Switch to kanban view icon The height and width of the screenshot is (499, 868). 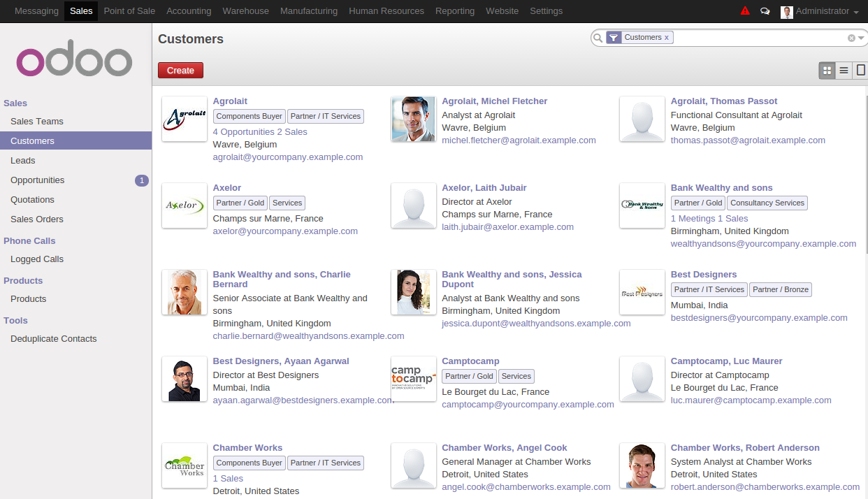pyautogui.click(x=827, y=71)
